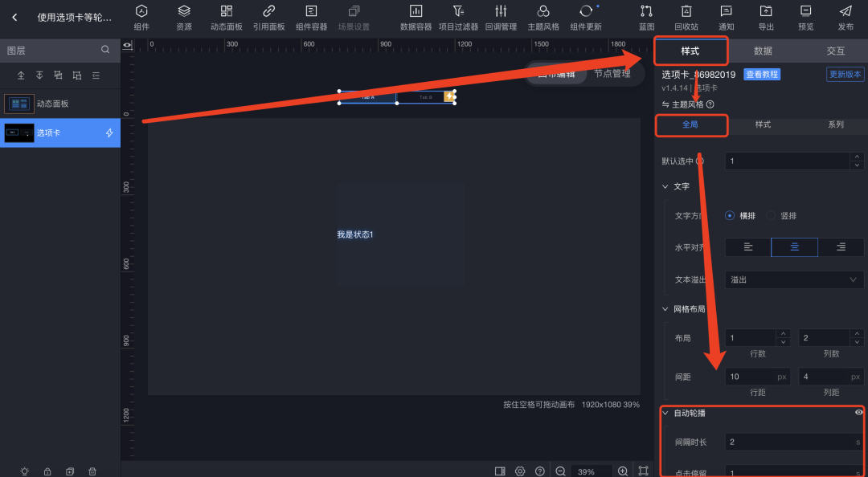Screen dimensions: 868x477
Task: Open 回调管理 callback management
Action: (501, 17)
